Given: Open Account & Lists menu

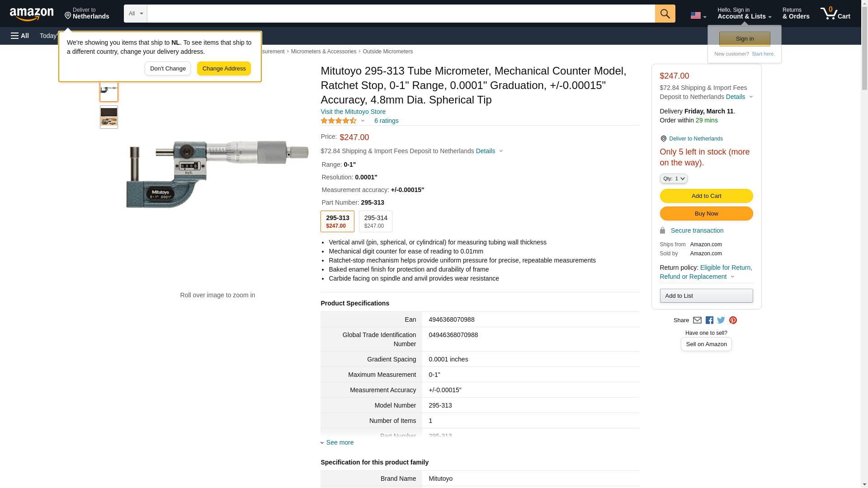Looking at the screenshot, I should 744,14.
